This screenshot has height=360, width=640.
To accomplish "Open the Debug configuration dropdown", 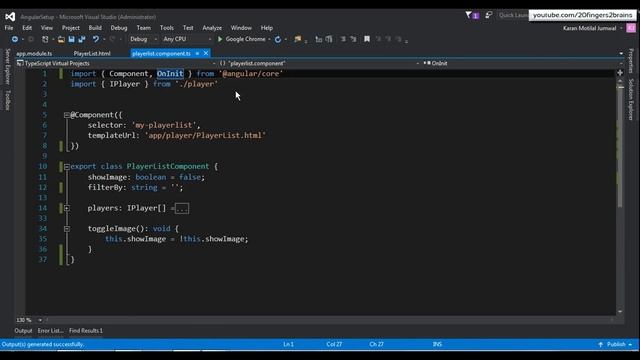I will tap(143, 39).
